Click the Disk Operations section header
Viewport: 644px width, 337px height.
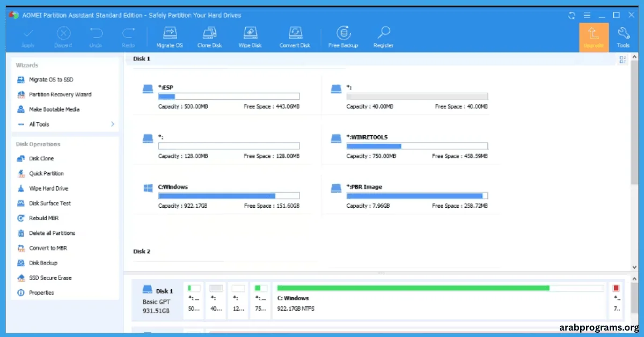click(38, 144)
